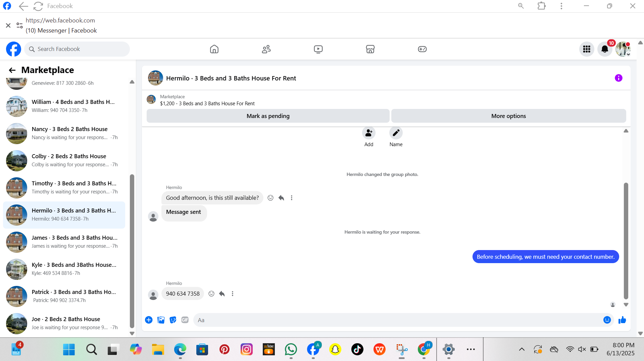Click the Name edit pencil icon
The height and width of the screenshot is (361, 644).
pos(396,133)
